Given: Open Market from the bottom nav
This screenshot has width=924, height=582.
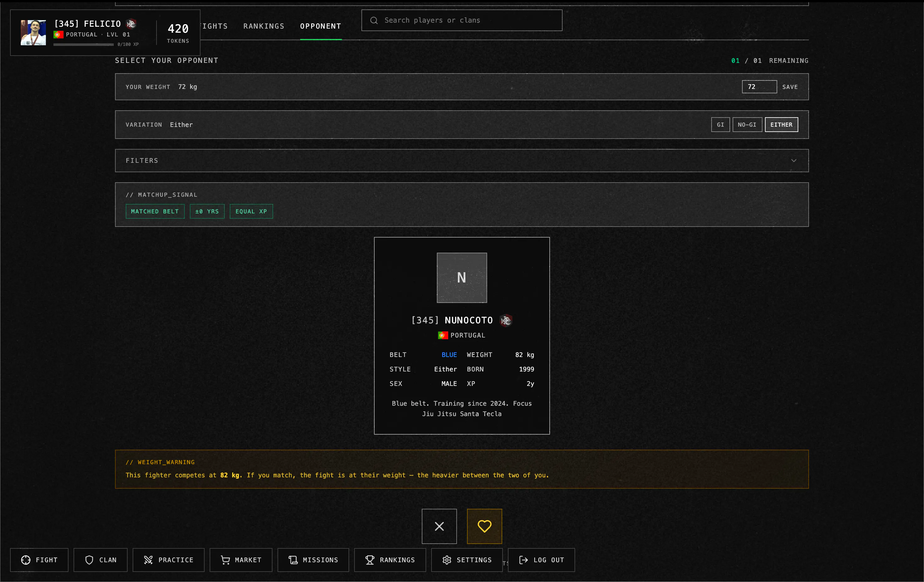Looking at the screenshot, I should click(x=241, y=560).
